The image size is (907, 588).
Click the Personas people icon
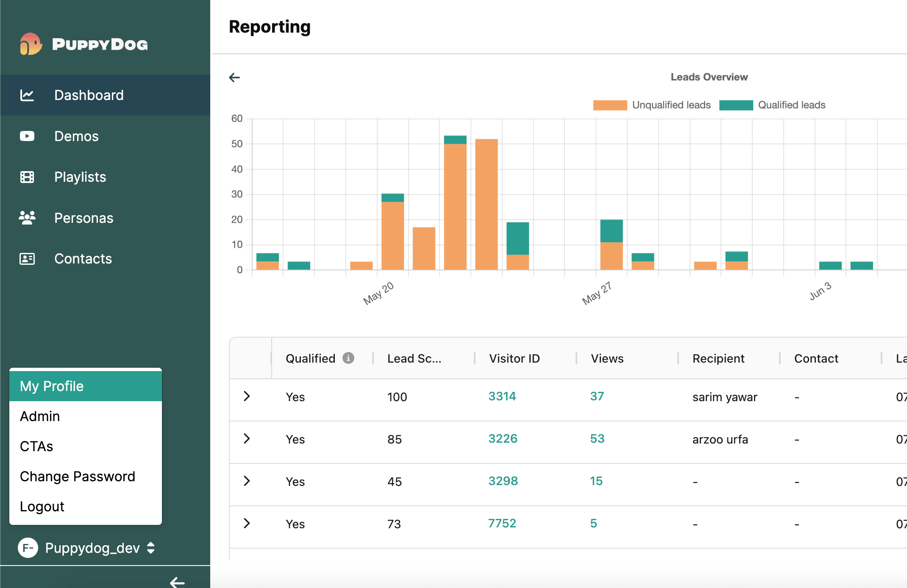point(27,218)
